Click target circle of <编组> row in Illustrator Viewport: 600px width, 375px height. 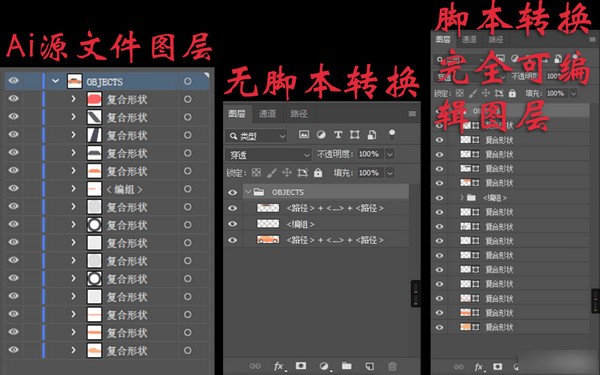pos(188,189)
